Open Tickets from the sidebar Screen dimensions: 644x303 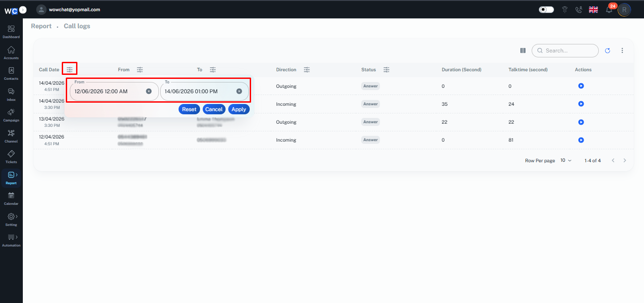[11, 156]
